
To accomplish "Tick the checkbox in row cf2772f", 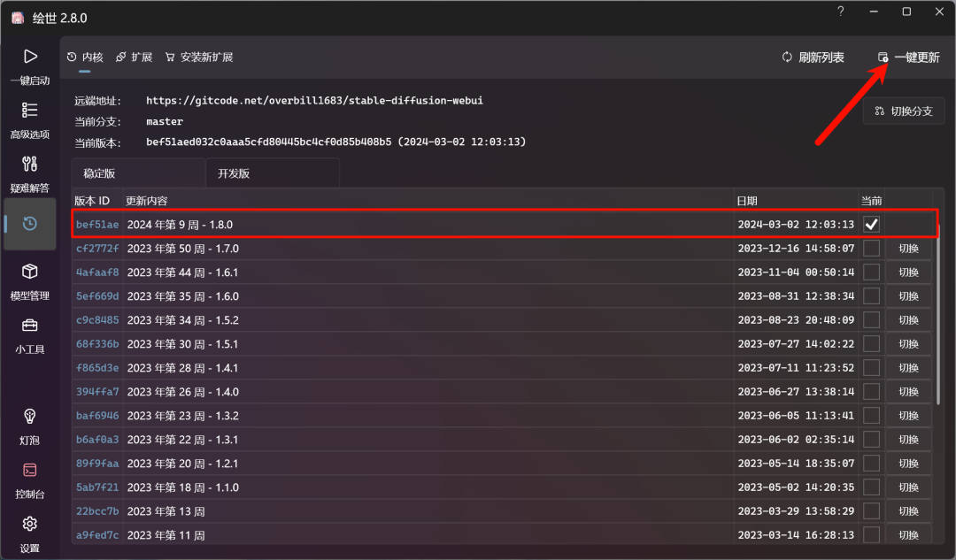I will (x=871, y=248).
